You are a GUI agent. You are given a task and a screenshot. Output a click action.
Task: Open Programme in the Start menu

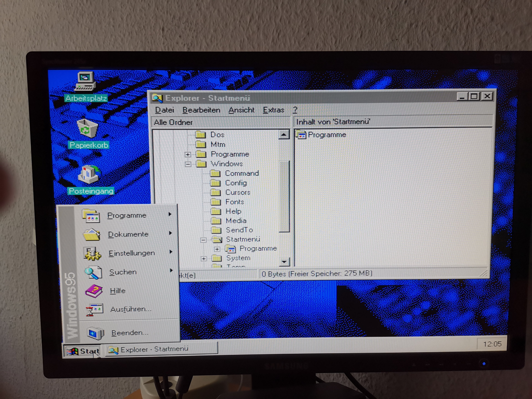pyautogui.click(x=127, y=215)
